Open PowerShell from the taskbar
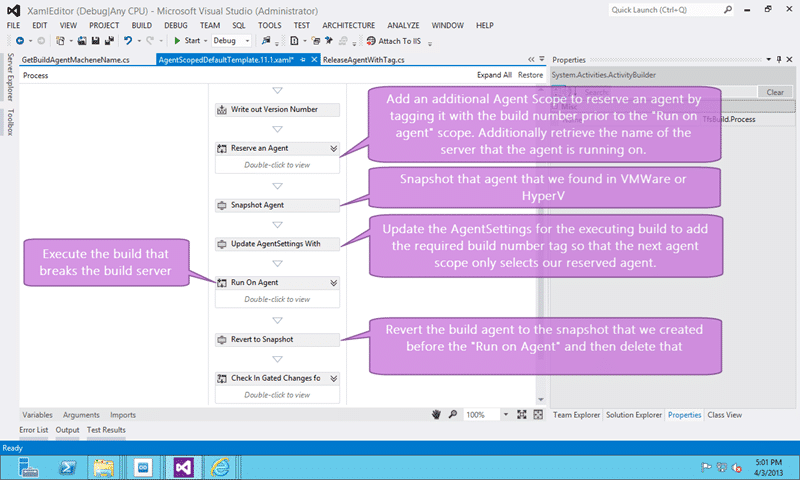800x480 pixels. coord(67,467)
